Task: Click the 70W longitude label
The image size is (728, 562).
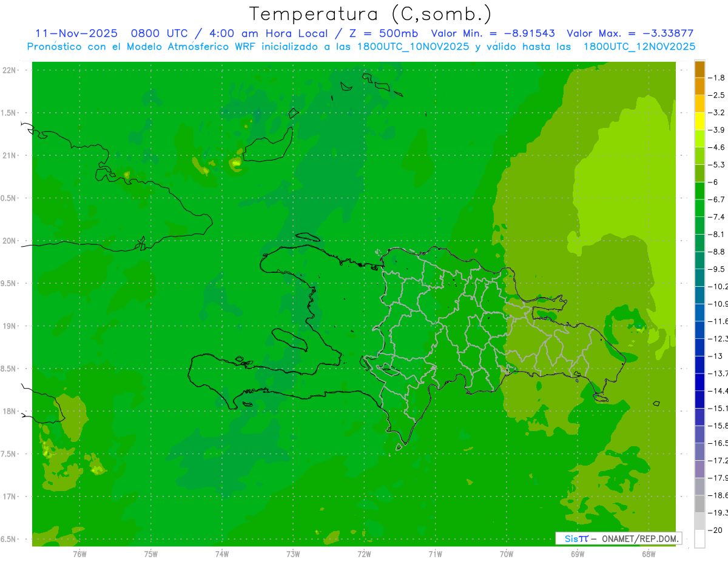Action: point(506,554)
